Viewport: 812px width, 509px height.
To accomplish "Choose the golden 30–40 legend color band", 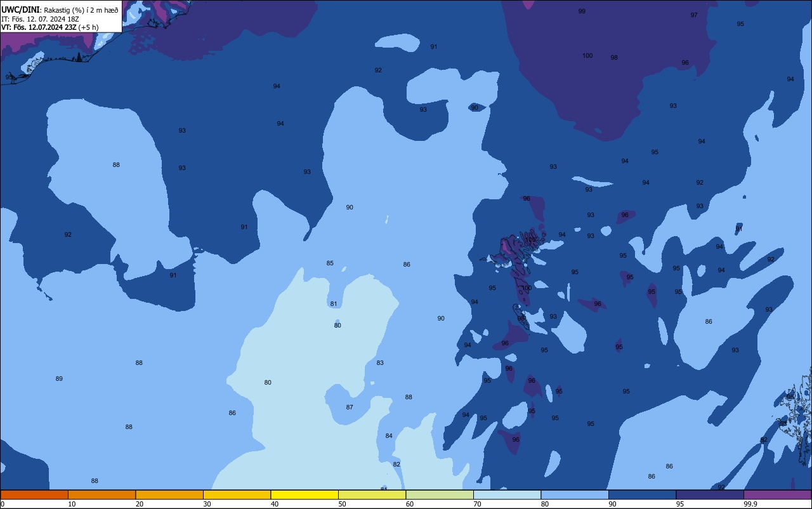I will (237, 494).
